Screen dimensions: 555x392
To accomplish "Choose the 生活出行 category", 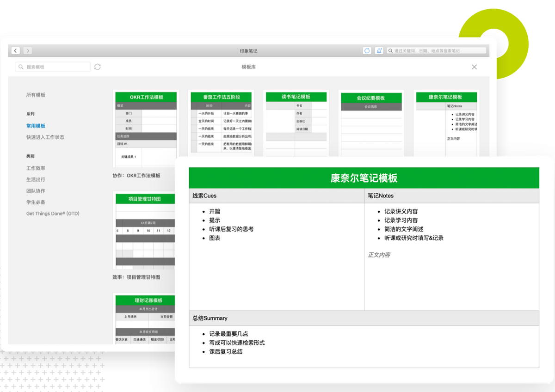I will click(36, 179).
